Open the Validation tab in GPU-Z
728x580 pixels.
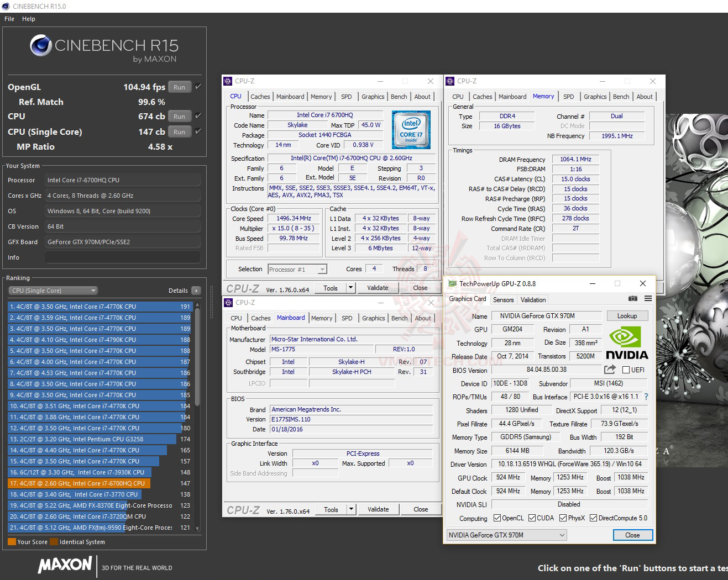533,300
